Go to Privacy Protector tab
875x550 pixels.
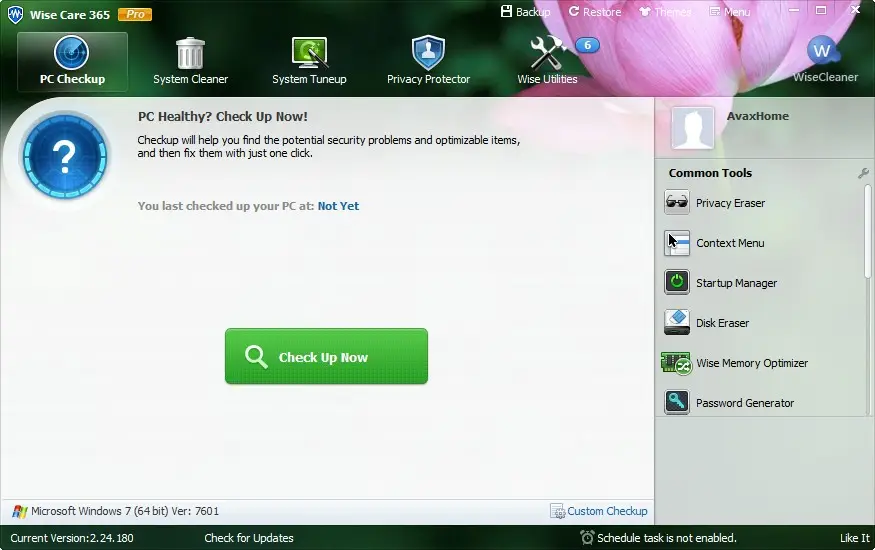tap(428, 61)
